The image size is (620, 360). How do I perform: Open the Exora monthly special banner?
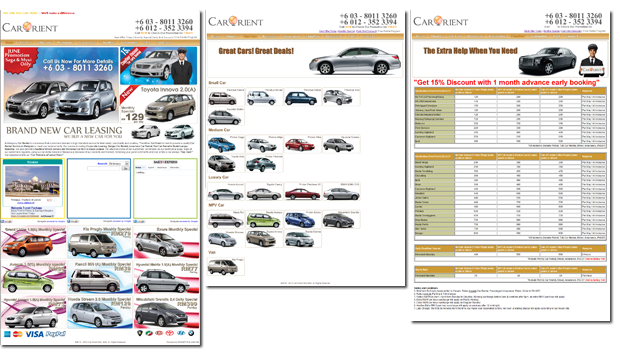point(166,242)
